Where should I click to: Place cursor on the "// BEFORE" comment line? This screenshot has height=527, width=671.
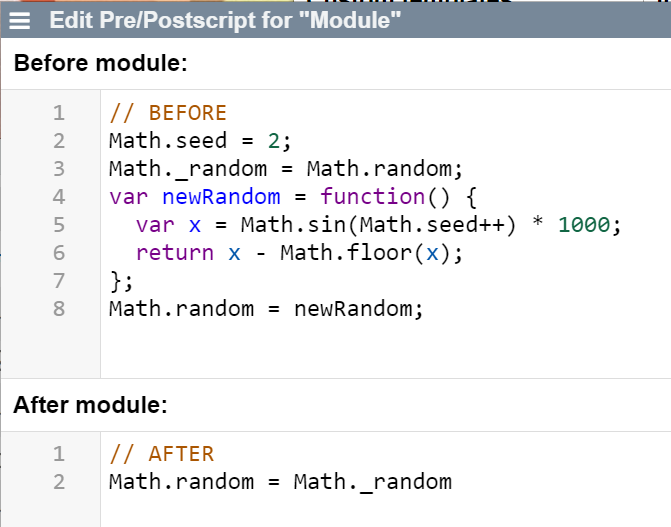click(x=168, y=112)
